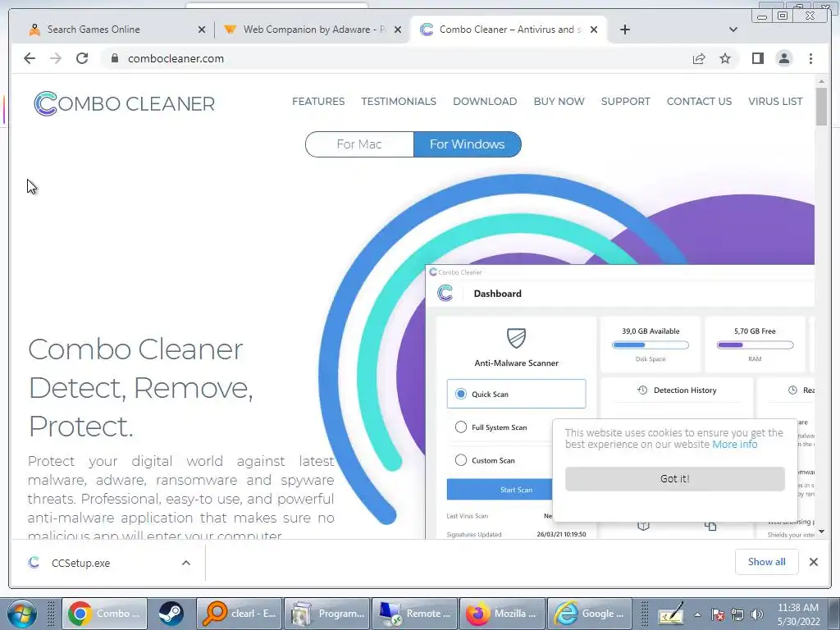Expand the tab search chevron

coord(733,30)
